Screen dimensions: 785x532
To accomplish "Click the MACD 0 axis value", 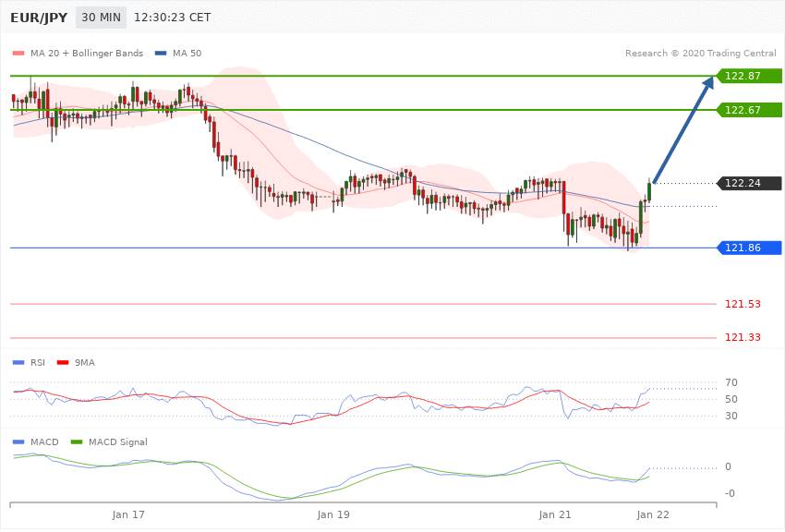I will pos(728,466).
